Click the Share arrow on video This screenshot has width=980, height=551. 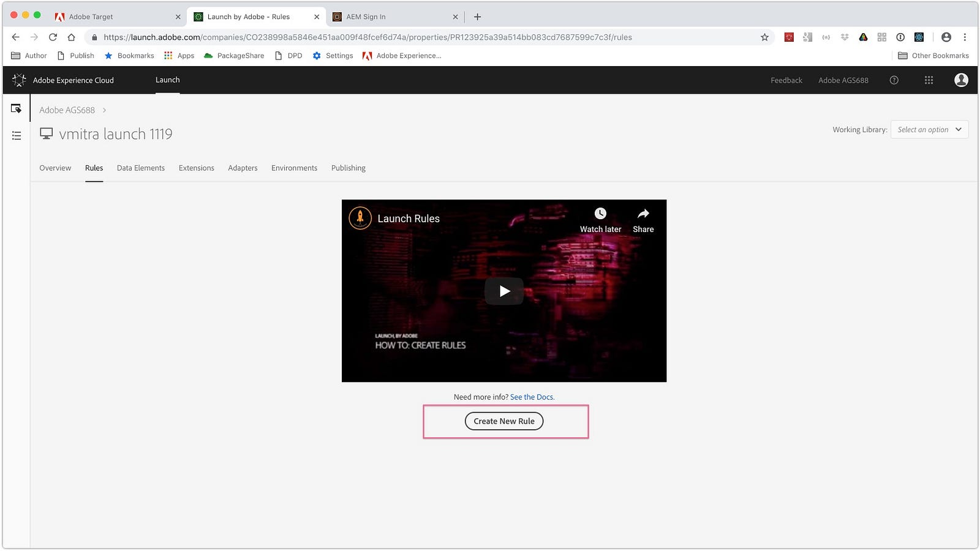[643, 214]
